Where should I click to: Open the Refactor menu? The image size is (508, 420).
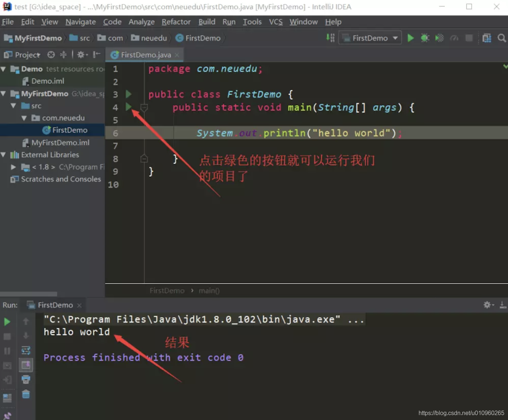(176, 22)
